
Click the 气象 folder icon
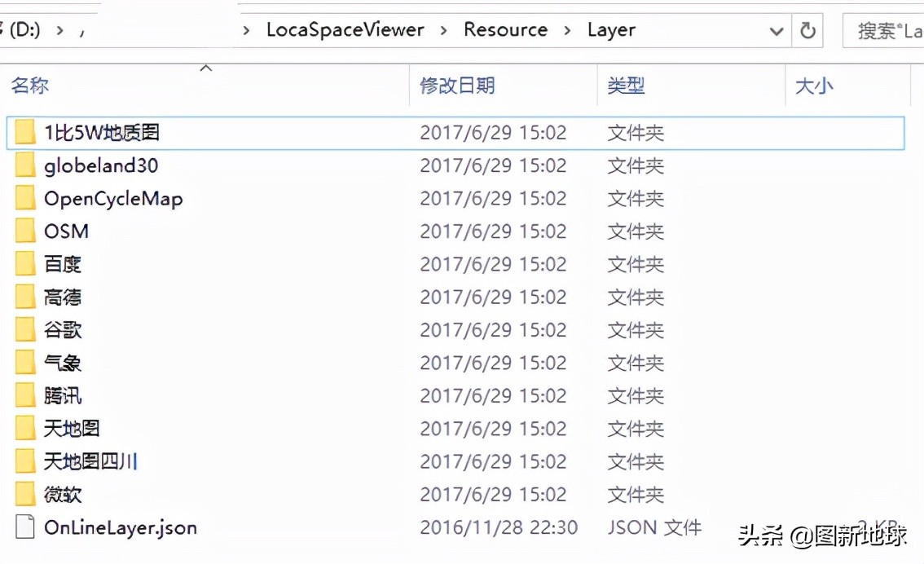tap(24, 363)
